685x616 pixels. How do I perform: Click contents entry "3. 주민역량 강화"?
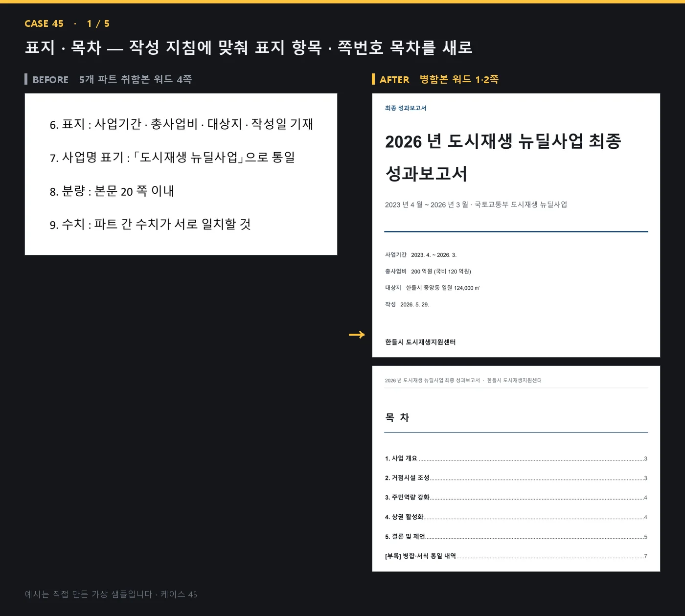pos(516,498)
